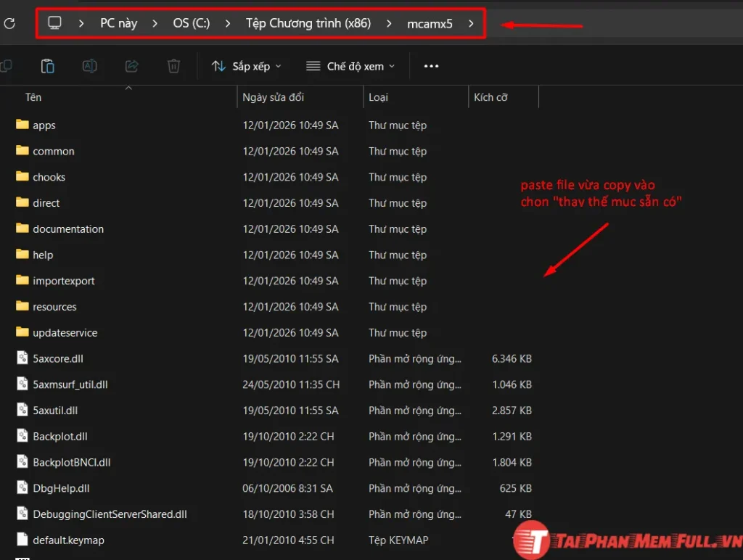Viewport: 743px width, 560px height.
Task: Click the Paste icon on the toolbar
Action: pos(48,66)
